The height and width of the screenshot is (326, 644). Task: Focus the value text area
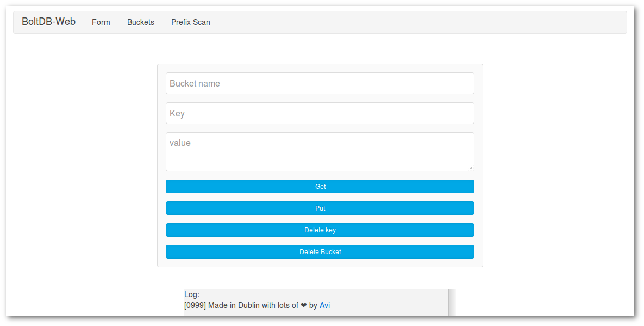(320, 152)
